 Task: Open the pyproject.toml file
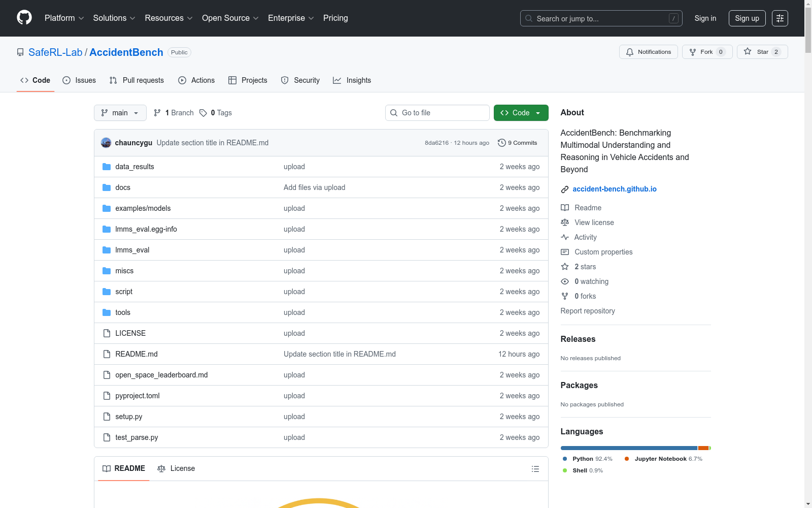pyautogui.click(x=138, y=396)
